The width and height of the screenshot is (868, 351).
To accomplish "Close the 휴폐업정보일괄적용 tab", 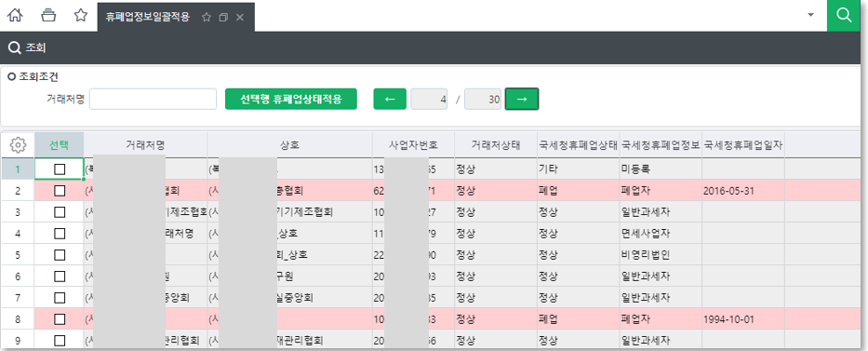I will click(x=240, y=17).
